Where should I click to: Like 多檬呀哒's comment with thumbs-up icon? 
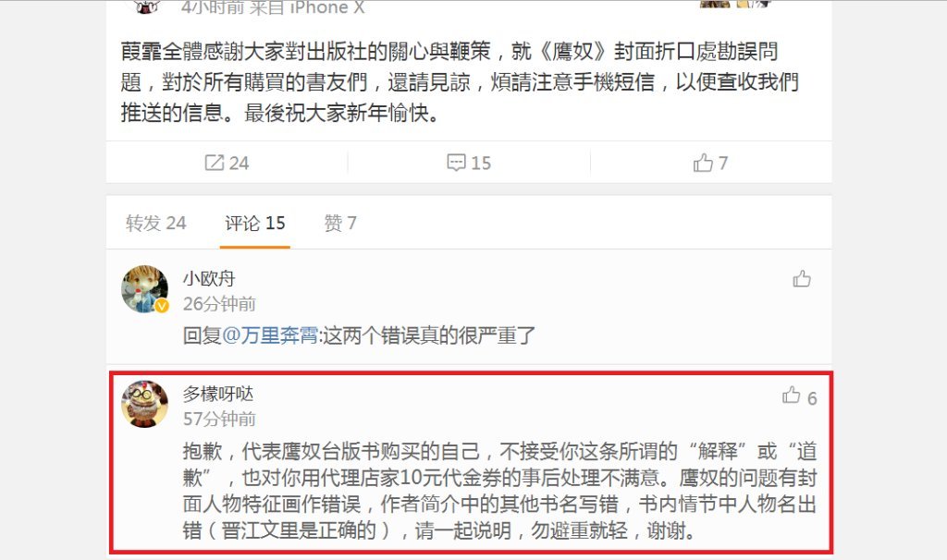(x=792, y=396)
